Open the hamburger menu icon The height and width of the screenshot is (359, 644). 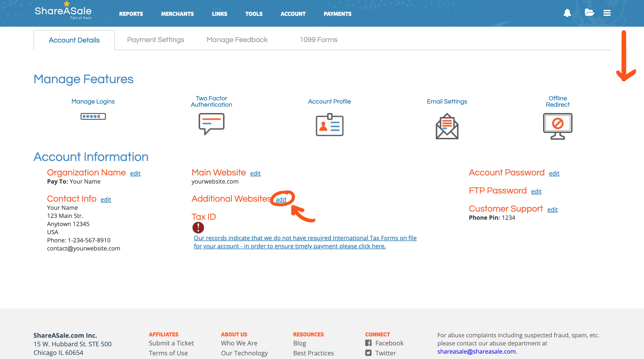(x=607, y=13)
